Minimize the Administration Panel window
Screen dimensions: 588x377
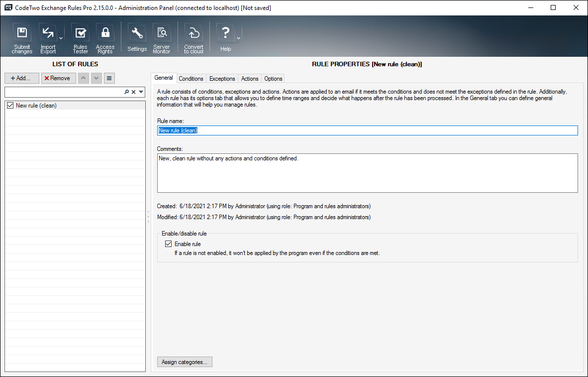530,7
